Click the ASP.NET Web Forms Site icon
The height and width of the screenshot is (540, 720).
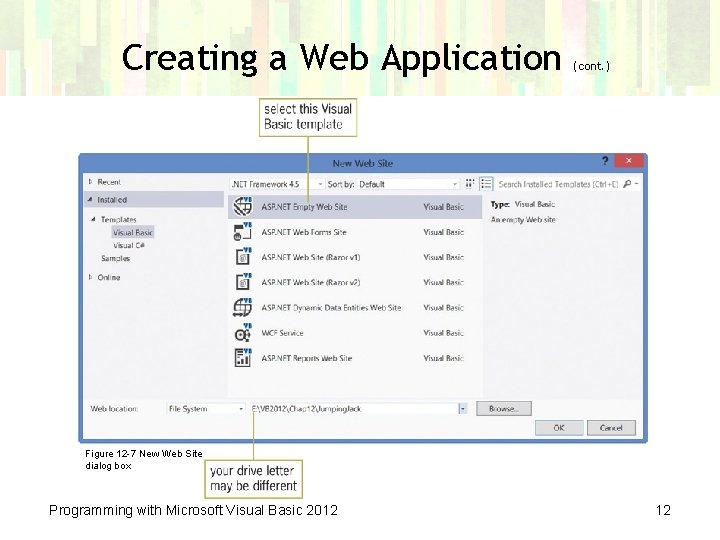pos(243,231)
